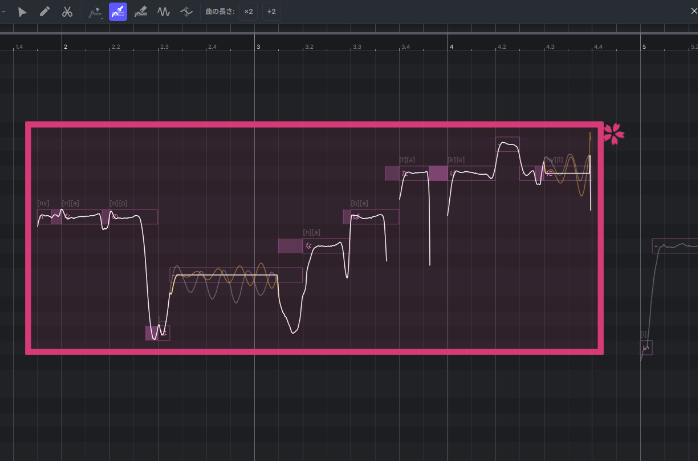Open dropdown left of arrow tool

(x=5, y=12)
